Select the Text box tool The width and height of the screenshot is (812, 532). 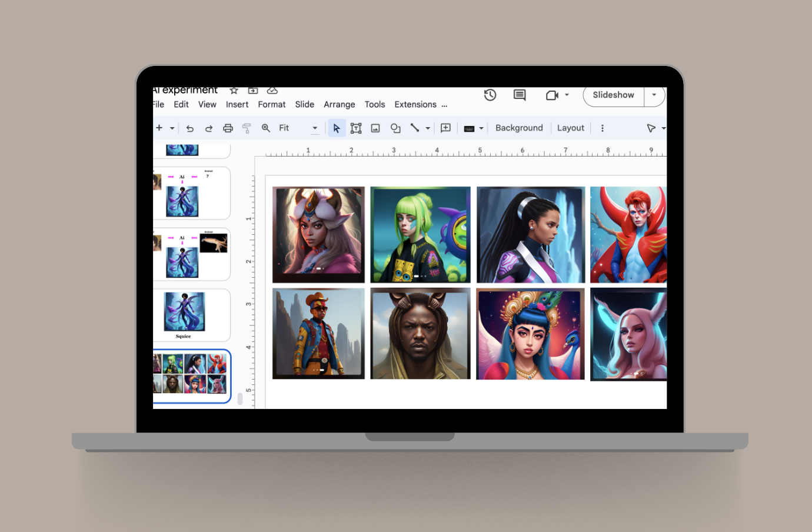356,128
